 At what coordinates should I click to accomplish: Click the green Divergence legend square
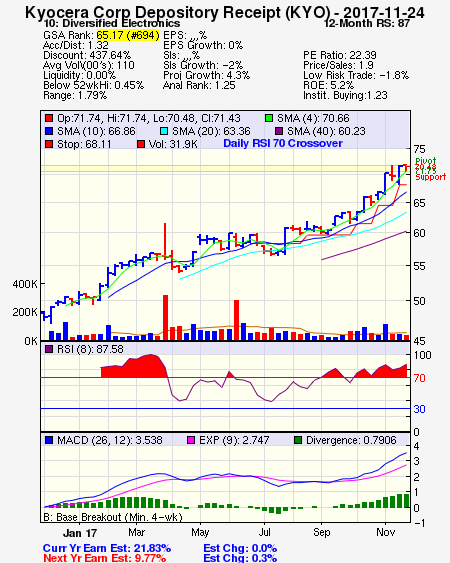pos(298,440)
